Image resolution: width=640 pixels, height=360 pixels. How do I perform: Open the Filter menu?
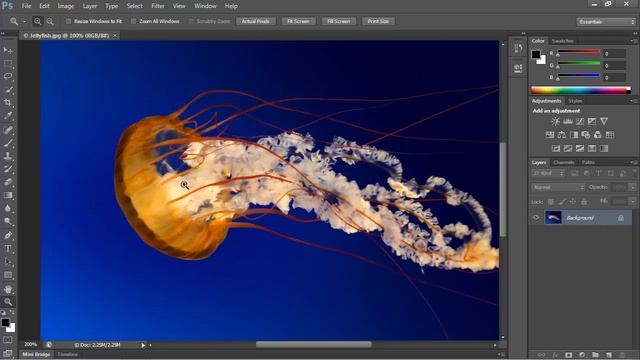[158, 6]
